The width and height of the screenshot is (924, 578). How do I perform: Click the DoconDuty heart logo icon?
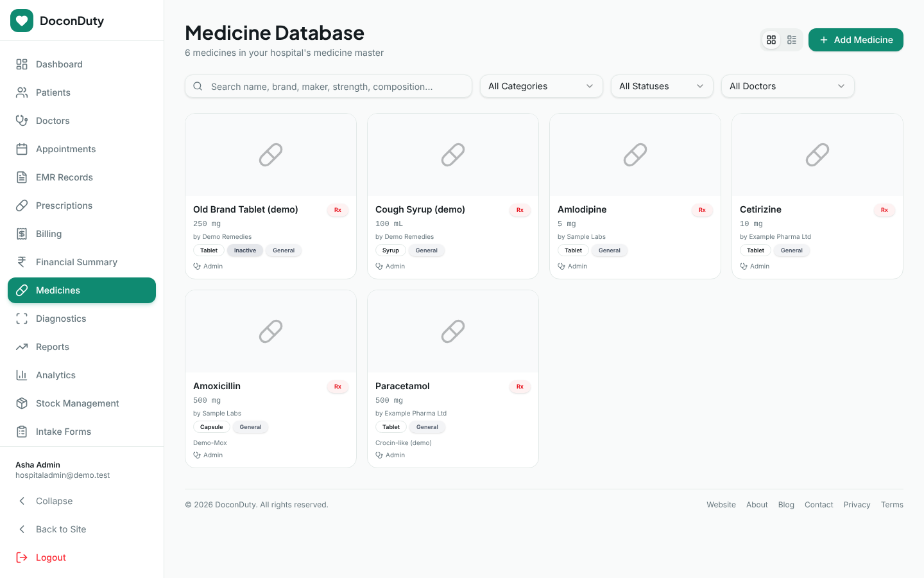click(x=22, y=21)
